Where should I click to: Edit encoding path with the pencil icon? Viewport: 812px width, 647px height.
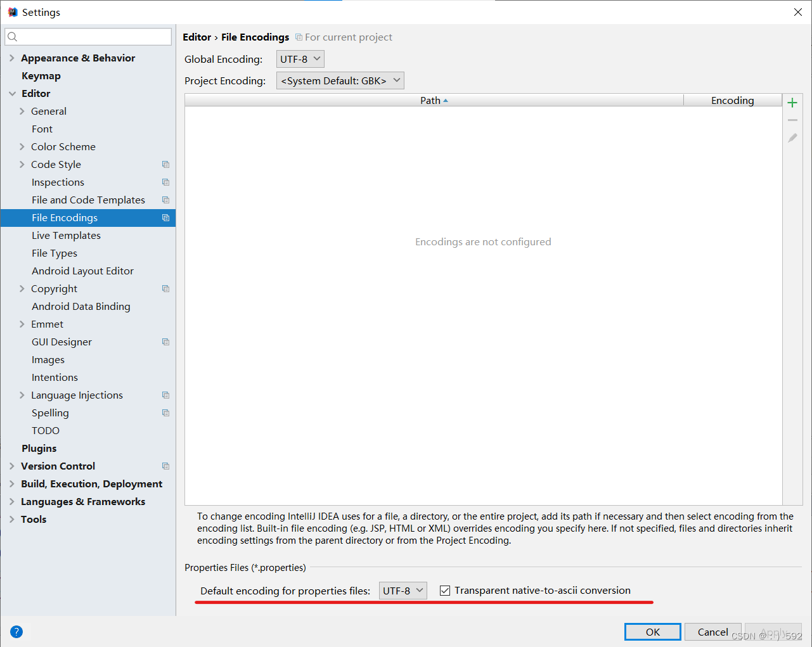click(792, 138)
